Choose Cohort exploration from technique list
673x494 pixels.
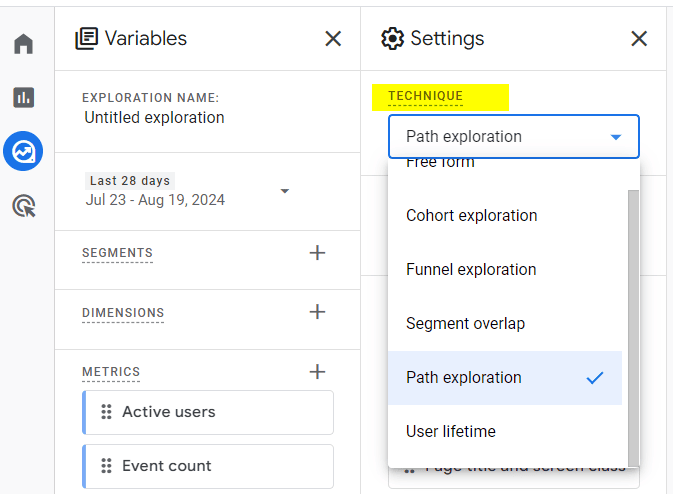coord(471,216)
